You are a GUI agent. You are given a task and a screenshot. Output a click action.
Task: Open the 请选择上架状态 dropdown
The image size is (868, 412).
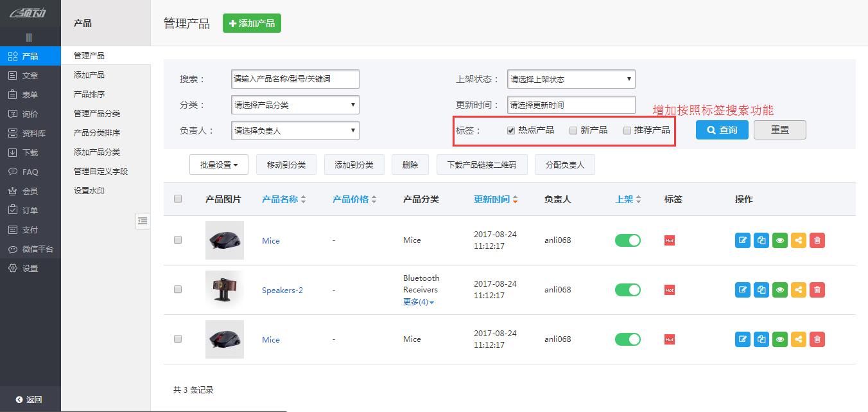(571, 78)
